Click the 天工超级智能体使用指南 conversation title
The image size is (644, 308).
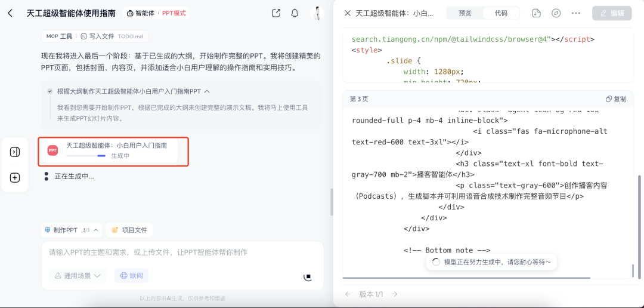point(71,13)
